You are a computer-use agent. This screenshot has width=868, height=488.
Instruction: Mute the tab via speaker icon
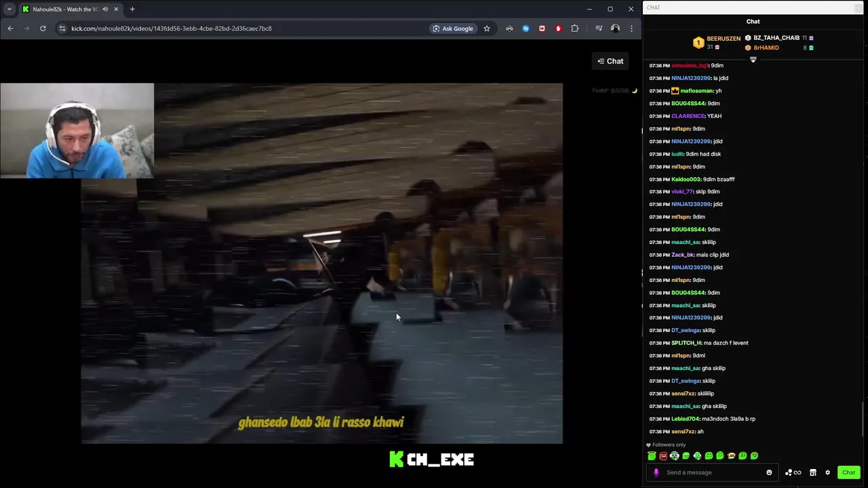[x=105, y=9]
